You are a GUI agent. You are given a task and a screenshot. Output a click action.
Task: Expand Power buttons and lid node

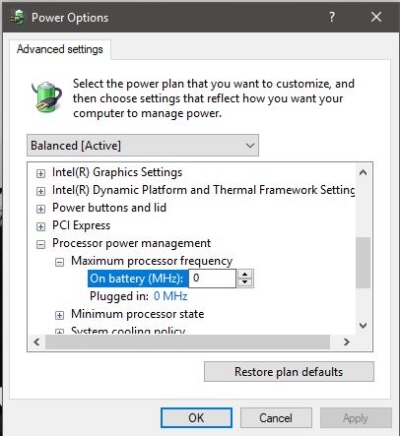click(41, 209)
